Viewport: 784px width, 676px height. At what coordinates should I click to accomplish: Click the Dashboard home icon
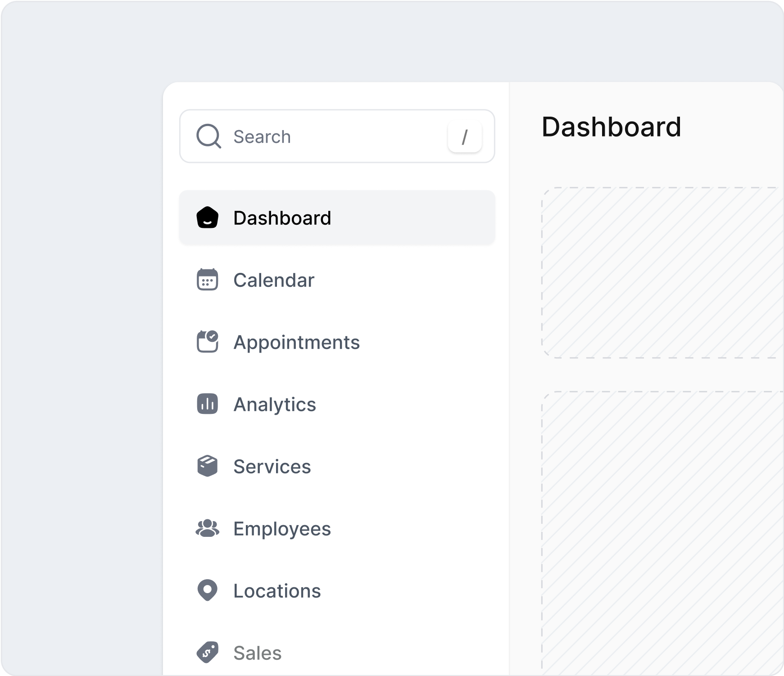(x=208, y=218)
